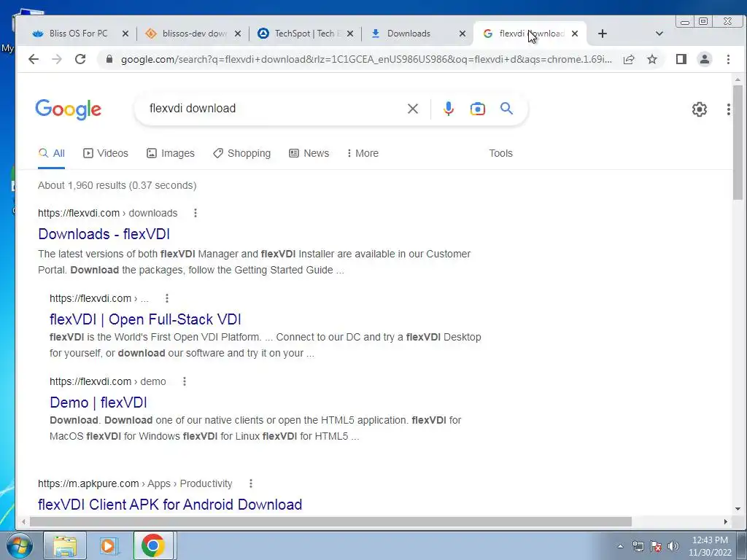Click the horizontal scrollbar right arrow
Screen dimensions: 747x560
coord(726,521)
